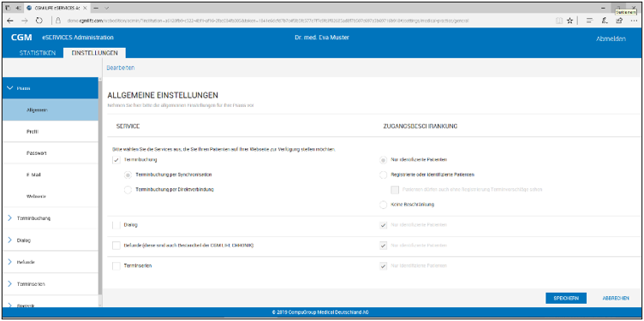Close the CGM LIFE eSERVICES browser tab
Image resolution: width=644 pixels, height=321 pixels.
point(85,8)
